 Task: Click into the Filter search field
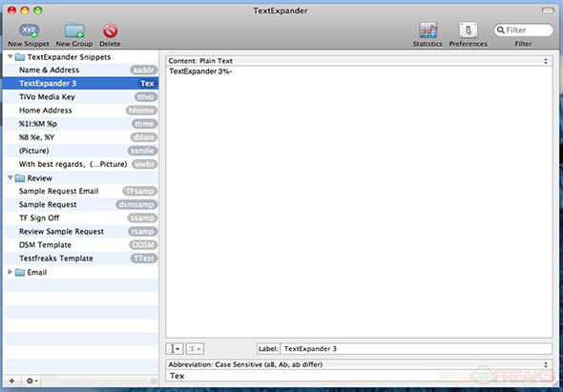click(x=524, y=31)
